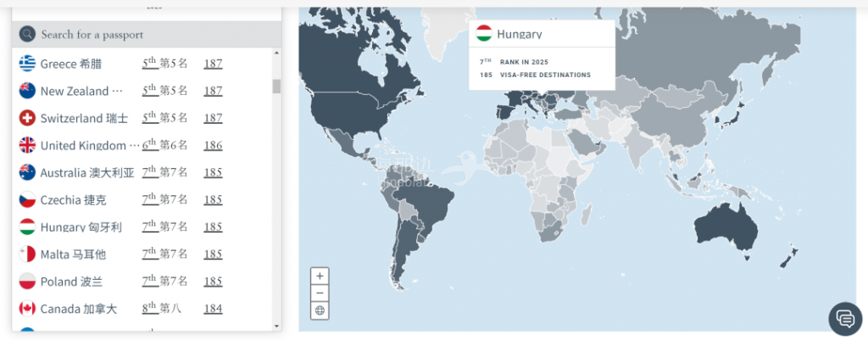
Task: Click the globe reset view icon
Action: (x=320, y=310)
